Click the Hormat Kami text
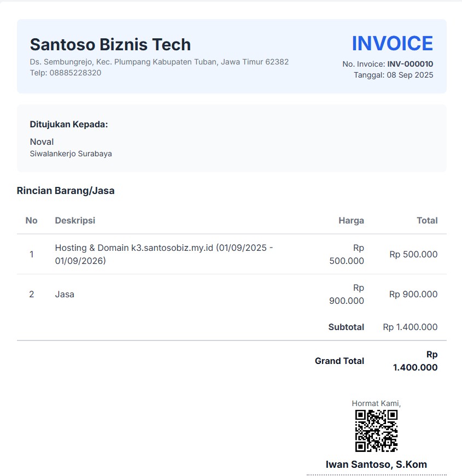The image size is (462, 476). coord(376,403)
